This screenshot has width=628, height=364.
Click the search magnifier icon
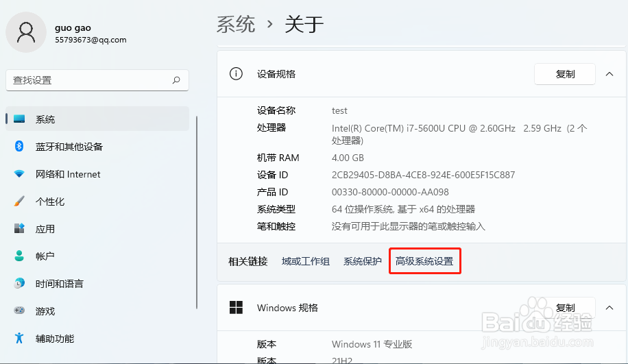click(176, 80)
